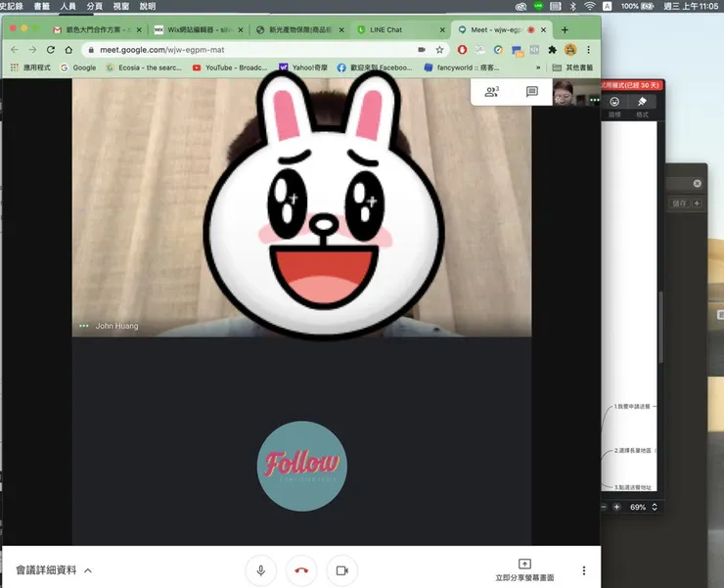Switch to the 新光產物保險 tab
Image resolution: width=724 pixels, height=588 pixels.
300,29
